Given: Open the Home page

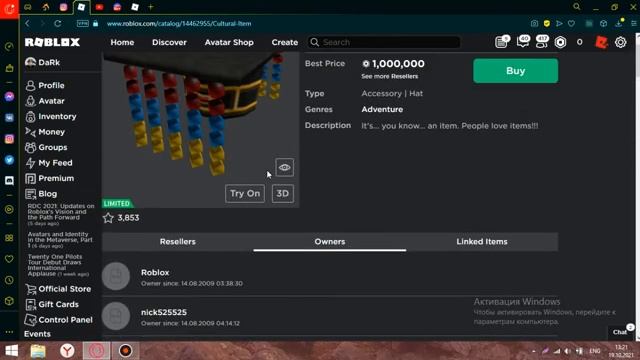Looking at the screenshot, I should click(122, 42).
